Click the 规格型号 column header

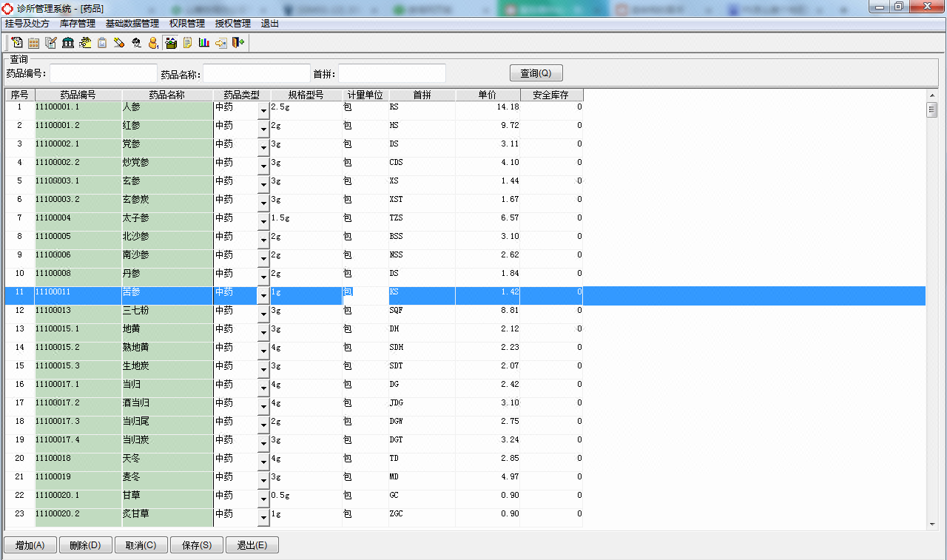306,95
